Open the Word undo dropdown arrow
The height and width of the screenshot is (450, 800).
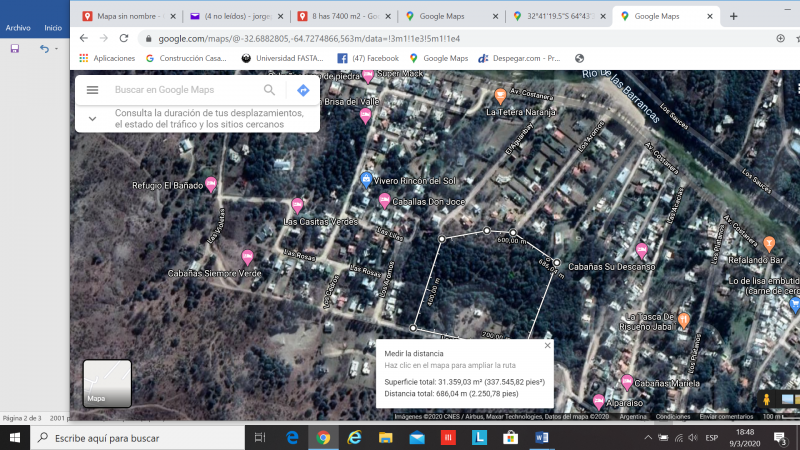[x=57, y=49]
